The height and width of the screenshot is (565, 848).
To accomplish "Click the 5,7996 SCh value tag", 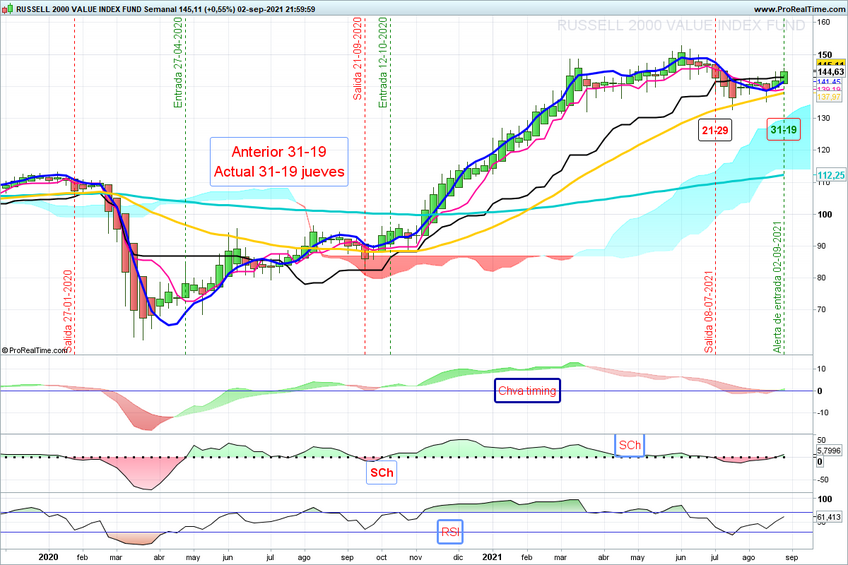I will pyautogui.click(x=829, y=450).
